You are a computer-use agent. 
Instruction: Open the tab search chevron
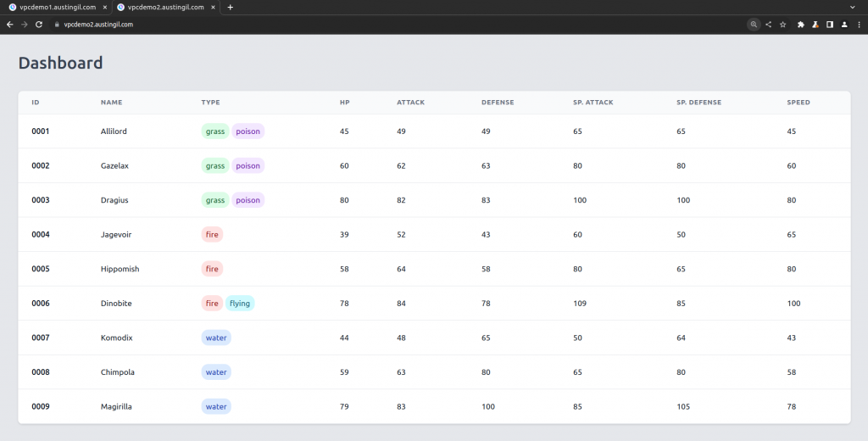click(853, 7)
